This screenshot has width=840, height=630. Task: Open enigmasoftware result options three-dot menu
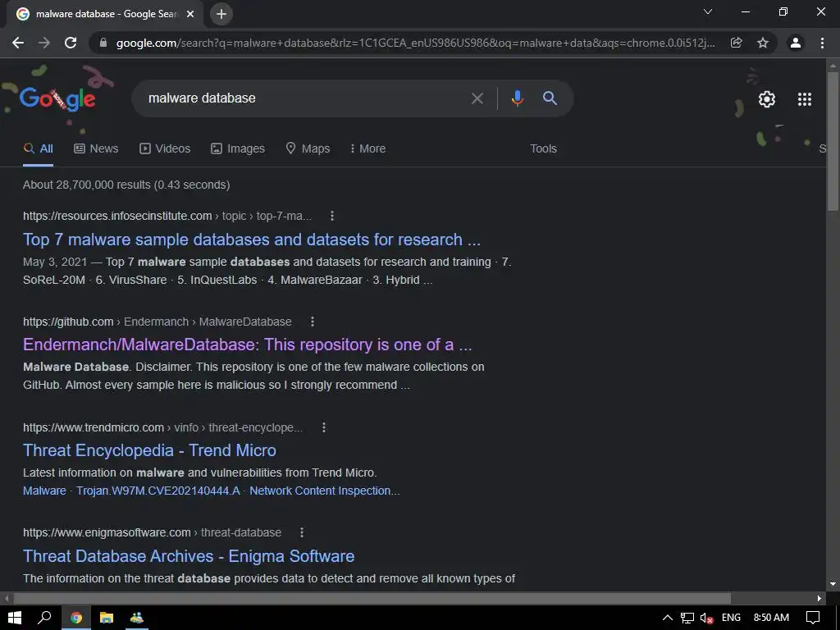point(302,532)
